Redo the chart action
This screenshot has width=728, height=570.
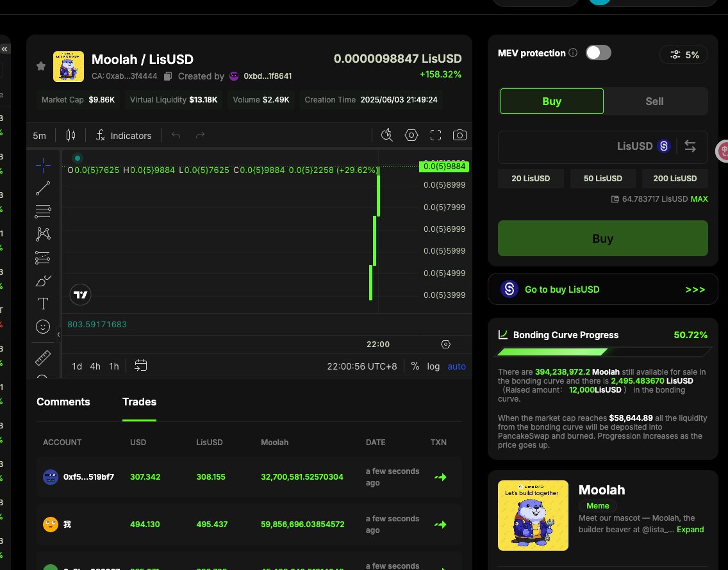(x=200, y=135)
